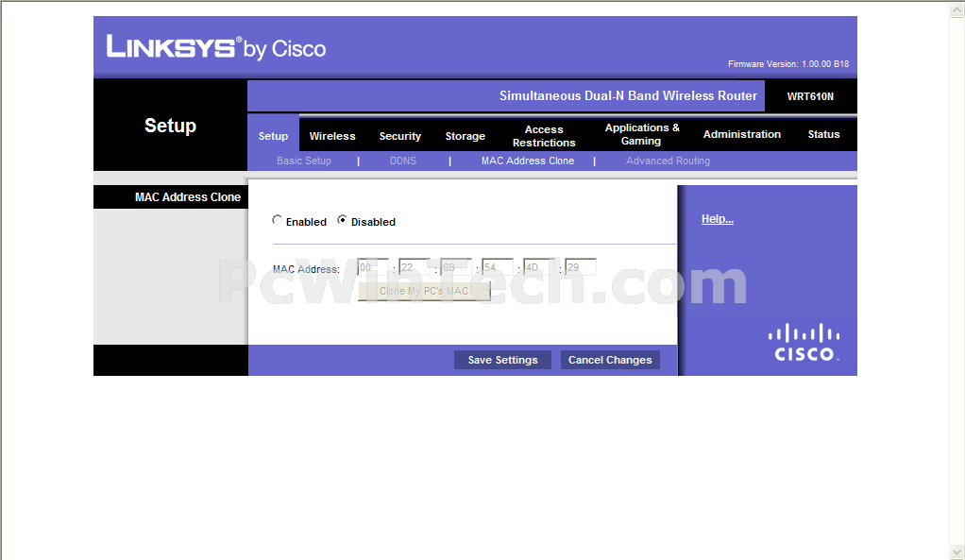Click the Clone My PC's MAC button
The image size is (965, 560).
[x=424, y=291]
